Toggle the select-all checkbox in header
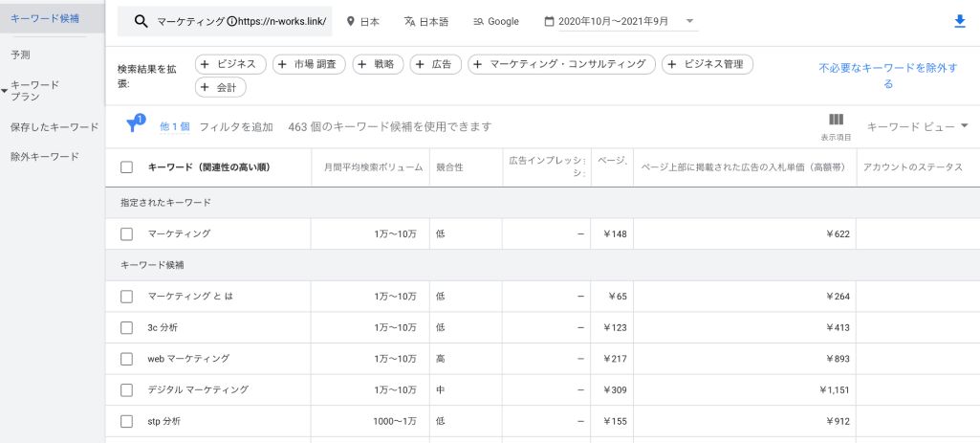This screenshot has width=980, height=443. [126, 167]
